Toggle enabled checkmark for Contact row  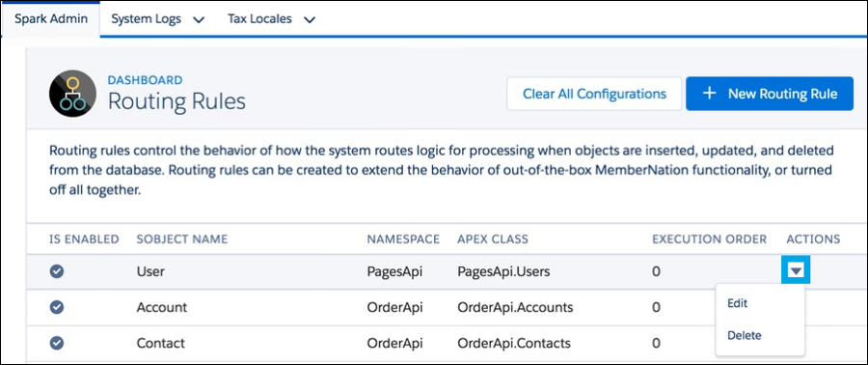57,343
